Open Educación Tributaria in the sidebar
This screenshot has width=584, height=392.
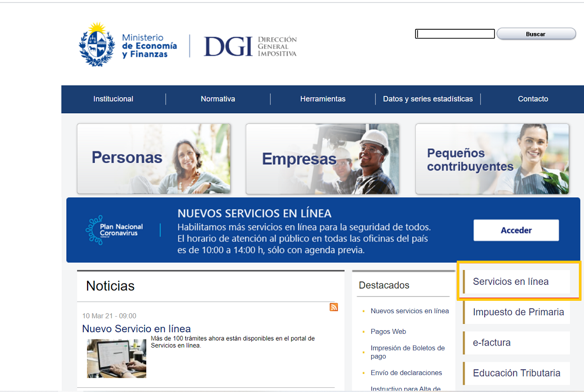517,373
